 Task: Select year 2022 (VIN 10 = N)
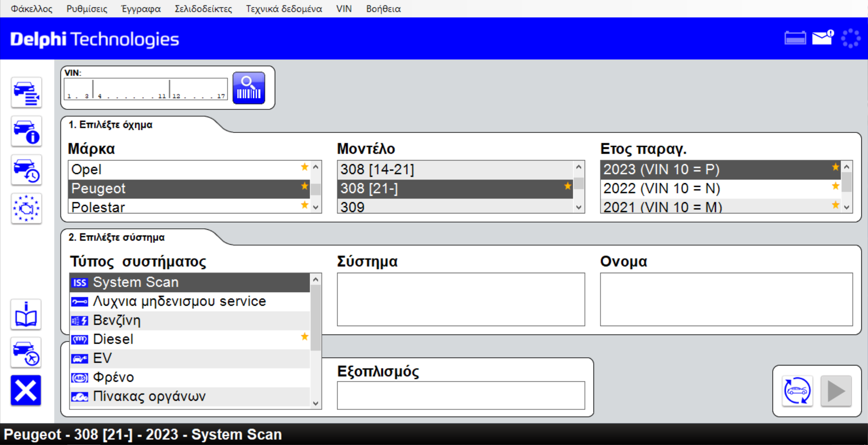pyautogui.click(x=721, y=189)
